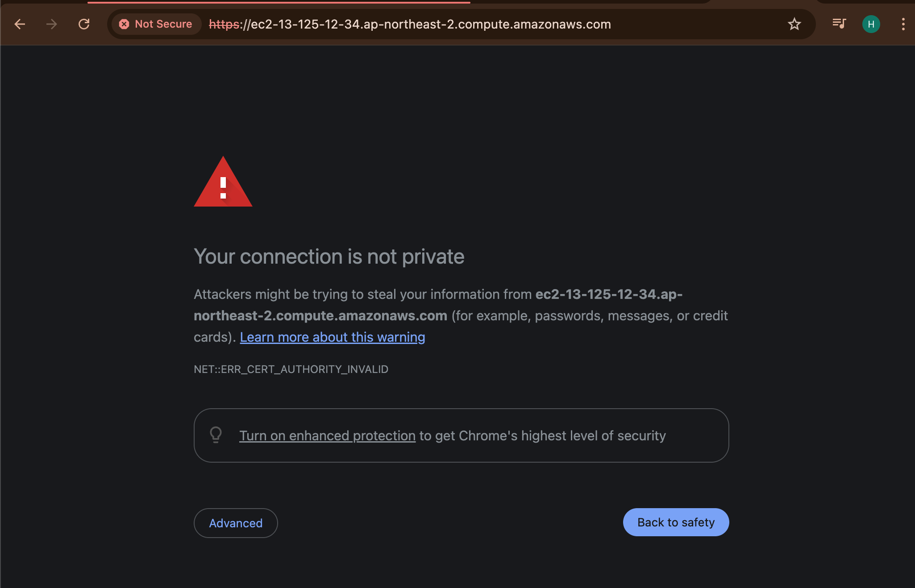Select Back to safety

click(x=675, y=522)
